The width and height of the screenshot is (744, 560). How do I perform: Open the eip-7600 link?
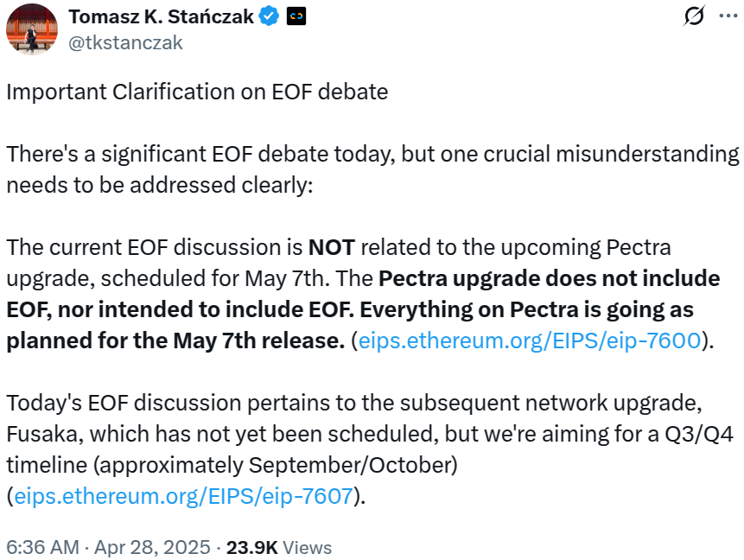(529, 340)
